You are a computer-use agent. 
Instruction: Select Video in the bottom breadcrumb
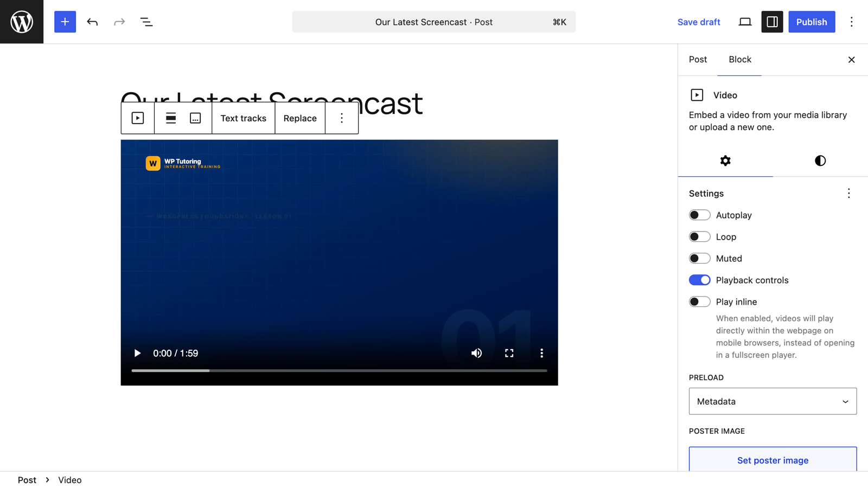(x=70, y=480)
